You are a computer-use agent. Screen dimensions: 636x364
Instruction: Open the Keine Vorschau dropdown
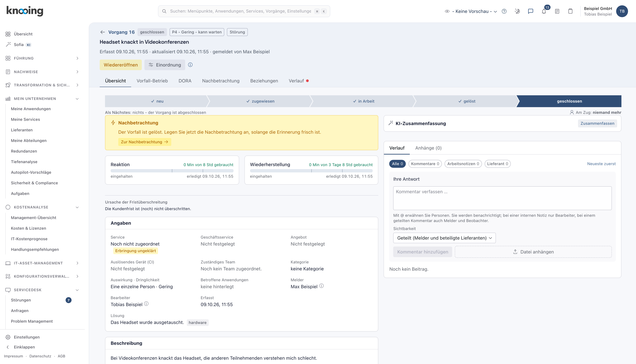[x=471, y=11]
